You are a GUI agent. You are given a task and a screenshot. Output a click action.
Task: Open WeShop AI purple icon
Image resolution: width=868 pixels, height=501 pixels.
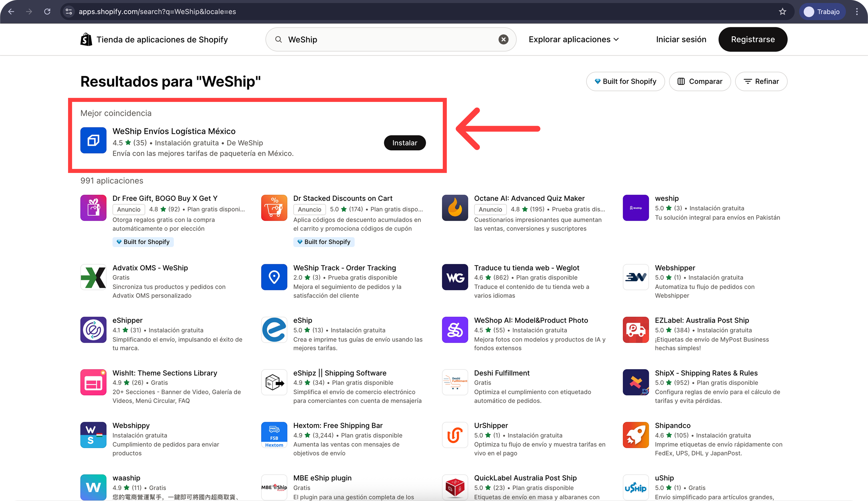[x=455, y=330]
